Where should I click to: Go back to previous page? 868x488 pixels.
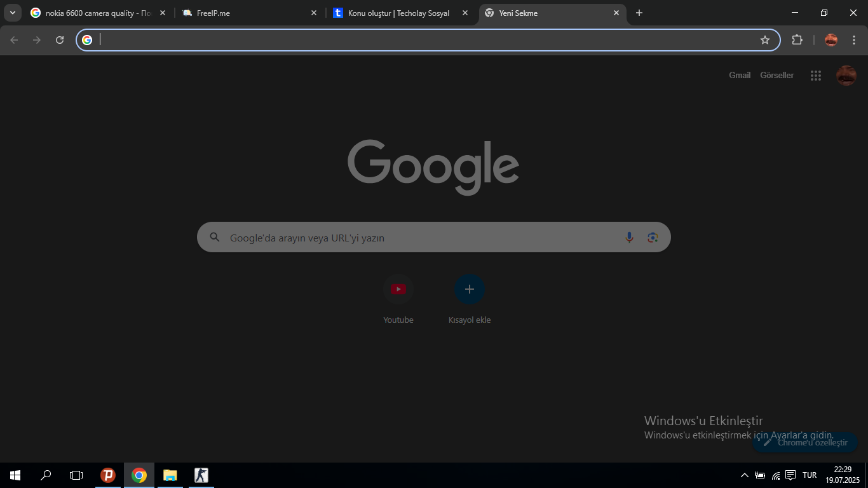[14, 40]
